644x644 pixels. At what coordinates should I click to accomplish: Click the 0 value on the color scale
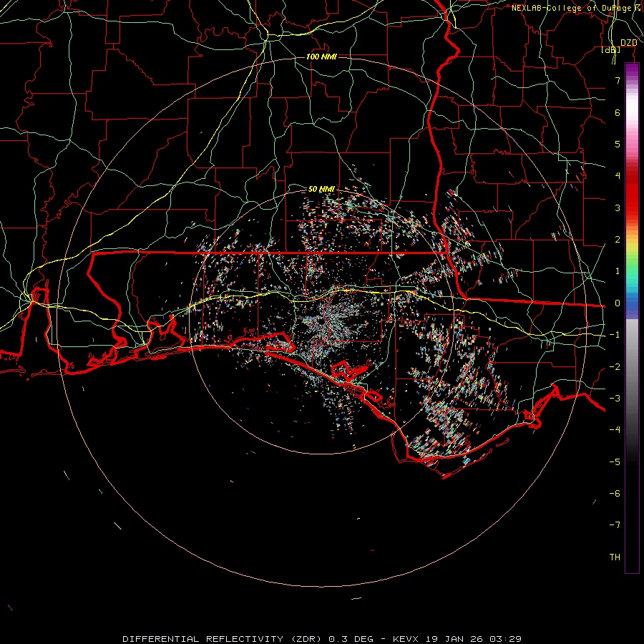click(618, 303)
